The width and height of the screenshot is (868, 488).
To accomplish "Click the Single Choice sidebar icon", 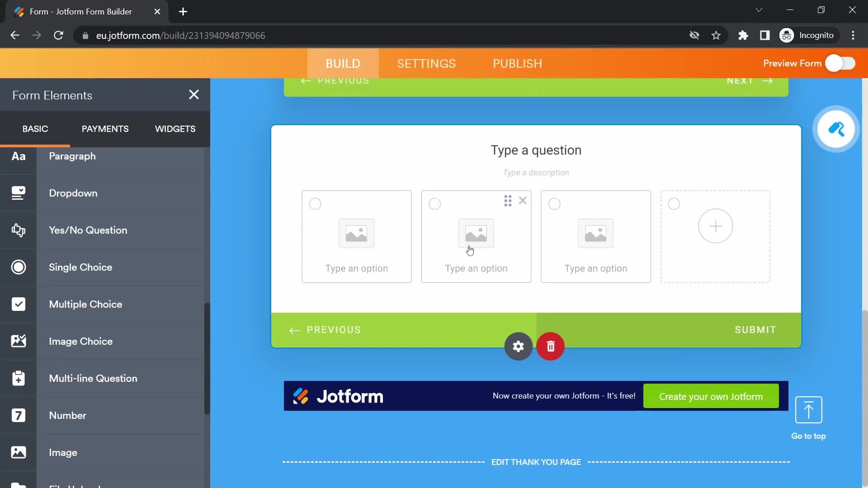I will (19, 267).
